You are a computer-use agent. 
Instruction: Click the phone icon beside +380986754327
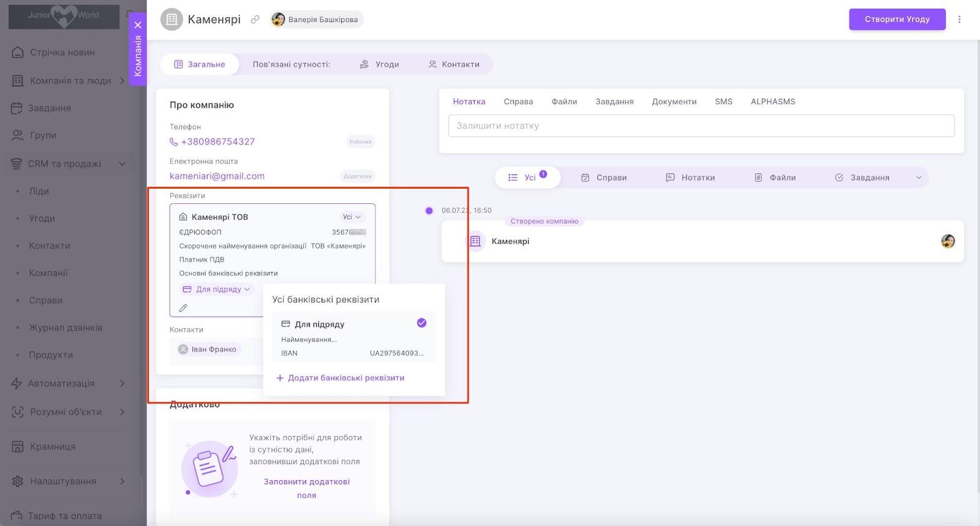tap(174, 141)
